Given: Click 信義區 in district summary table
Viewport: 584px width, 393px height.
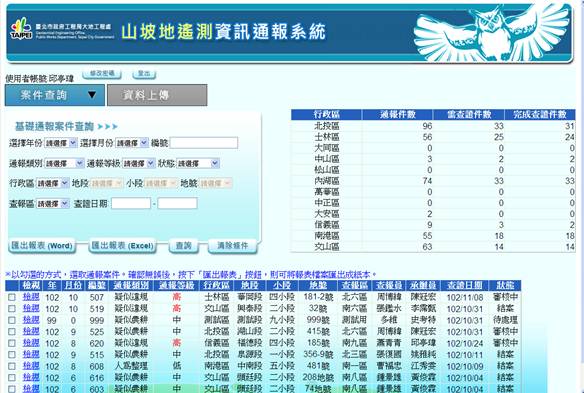Looking at the screenshot, I should click(327, 225).
